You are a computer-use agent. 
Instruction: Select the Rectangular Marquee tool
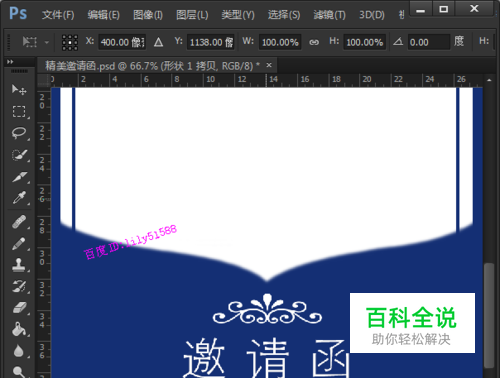(19, 111)
